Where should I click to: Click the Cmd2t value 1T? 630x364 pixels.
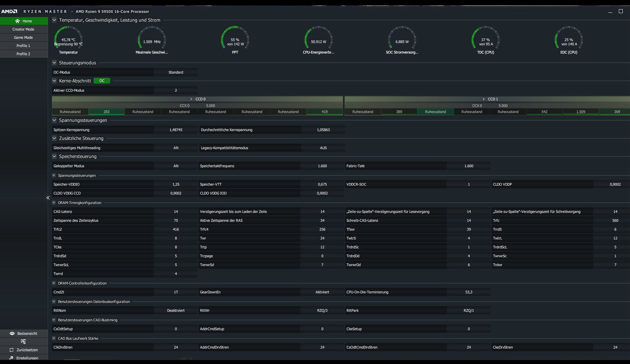click(x=176, y=292)
